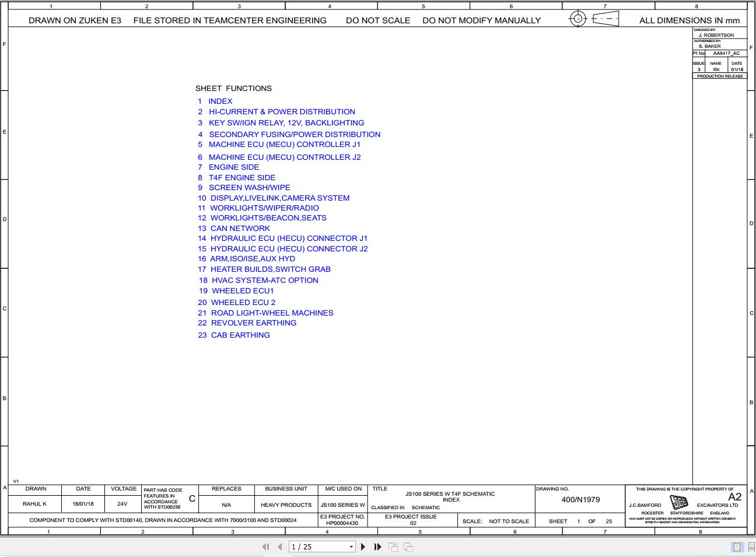Go to the first page
The width and height of the screenshot is (756, 557).
pyautogui.click(x=265, y=547)
